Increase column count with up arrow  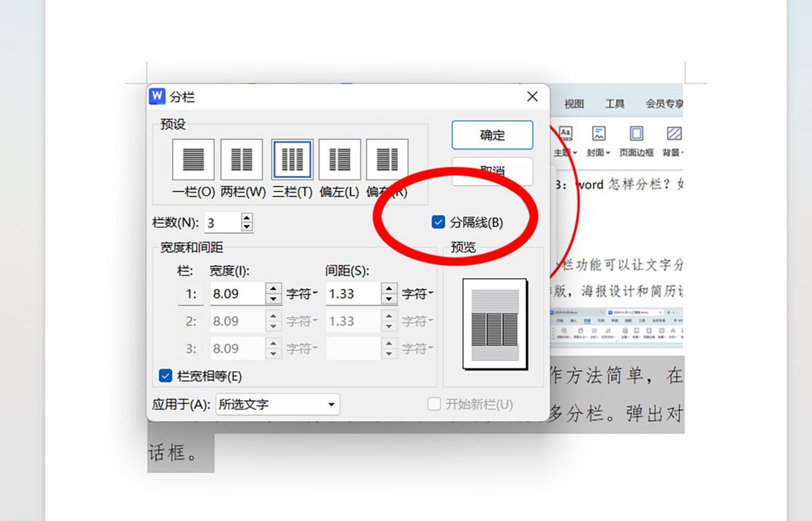(247, 218)
